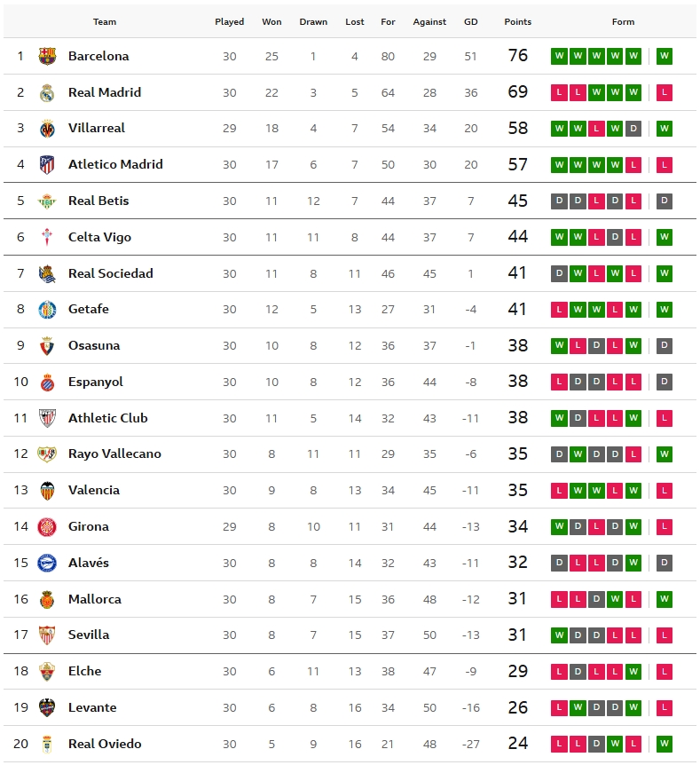Click the GD column header
Image resolution: width=700 pixels, height=765 pixels.
470,21
